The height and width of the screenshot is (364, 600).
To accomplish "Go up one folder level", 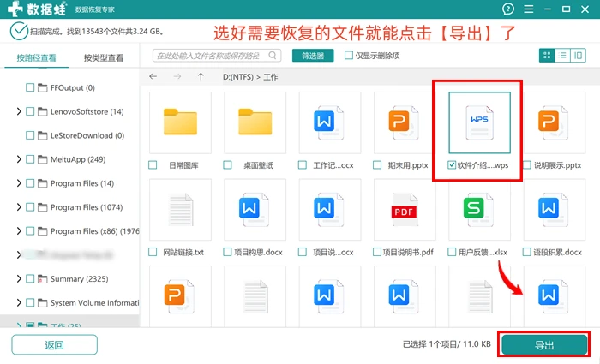I will pos(201,76).
